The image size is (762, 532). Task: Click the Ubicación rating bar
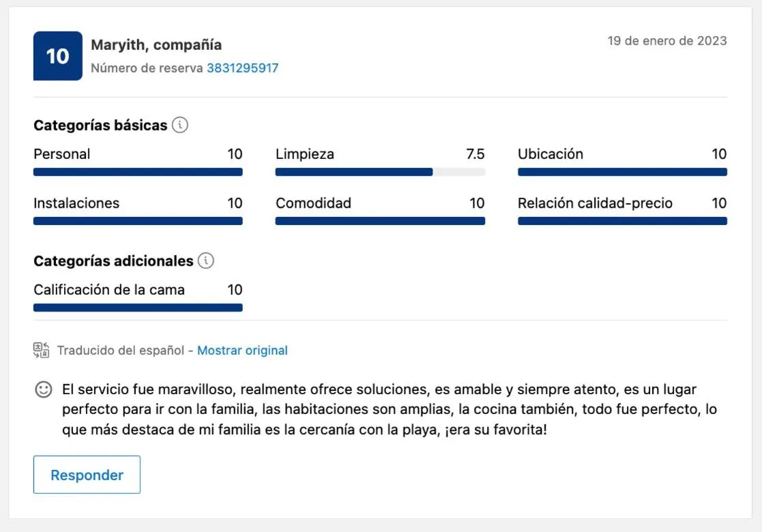[622, 172]
